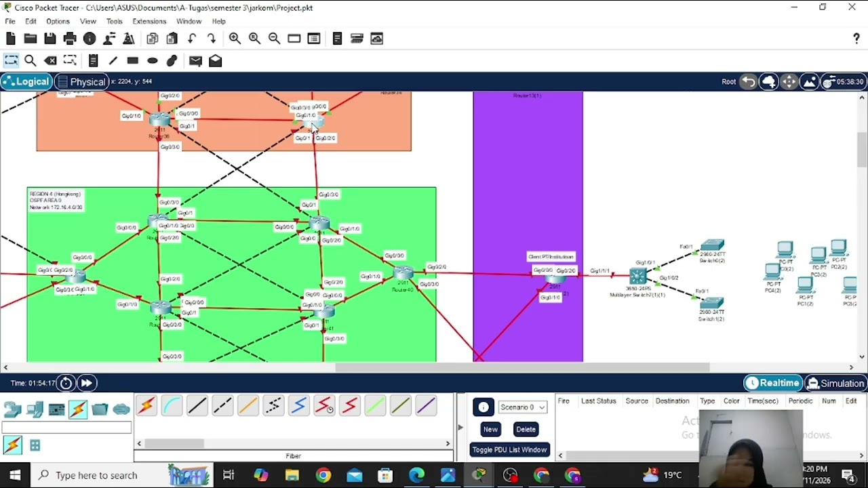Pick the Delete tool
The height and width of the screenshot is (488, 868).
(50, 61)
